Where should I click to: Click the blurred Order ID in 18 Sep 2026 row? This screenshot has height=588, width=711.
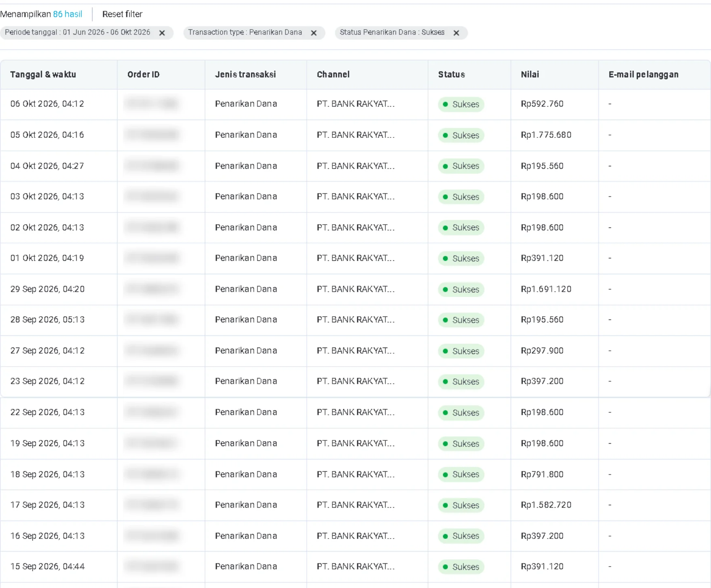152,474
